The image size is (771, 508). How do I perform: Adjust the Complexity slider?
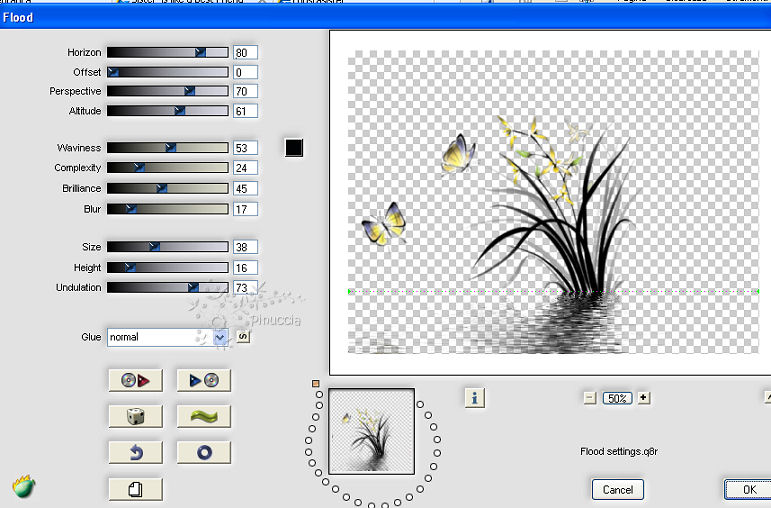168,168
